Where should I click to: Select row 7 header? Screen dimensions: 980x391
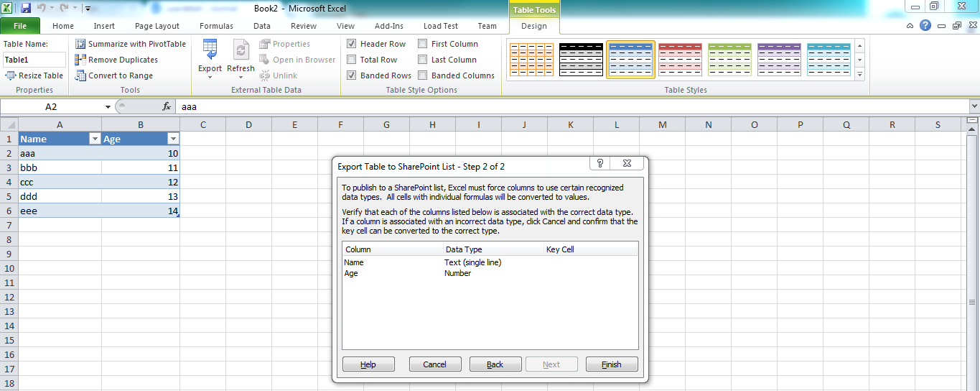(x=9, y=225)
